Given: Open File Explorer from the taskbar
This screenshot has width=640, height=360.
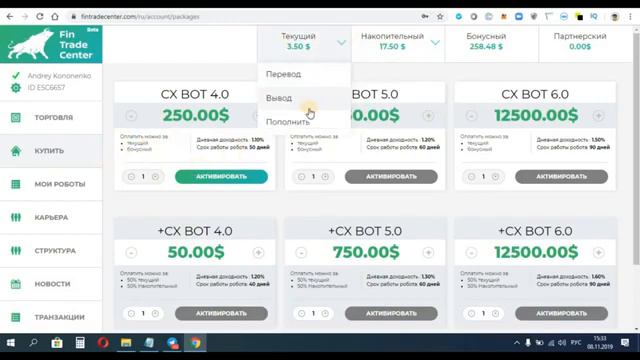Looking at the screenshot, I should coord(126,343).
